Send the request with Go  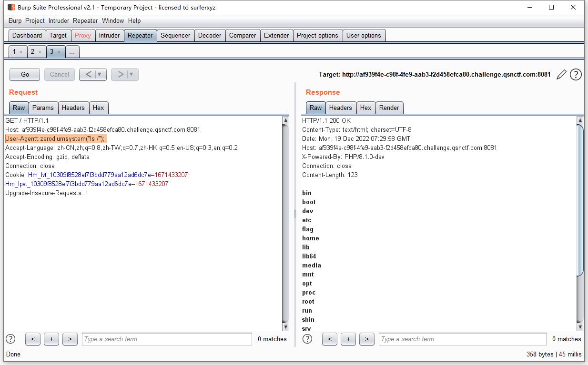(25, 74)
